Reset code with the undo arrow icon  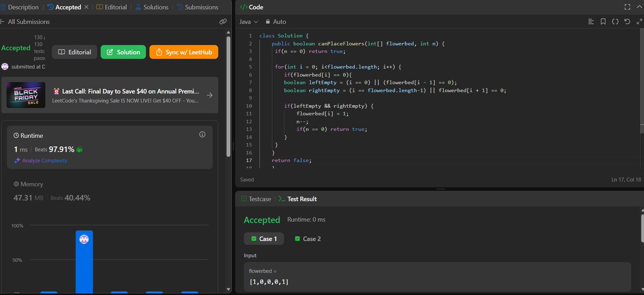(x=627, y=21)
